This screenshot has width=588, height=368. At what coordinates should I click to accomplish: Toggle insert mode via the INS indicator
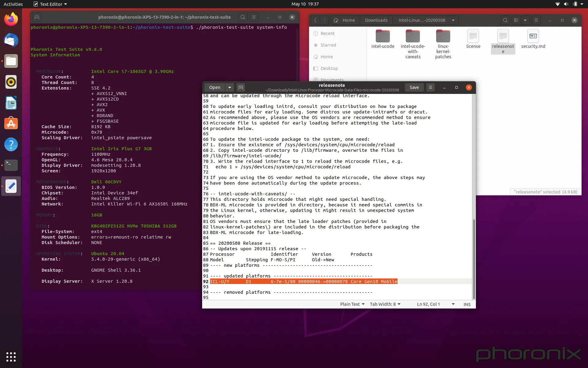[x=467, y=304]
